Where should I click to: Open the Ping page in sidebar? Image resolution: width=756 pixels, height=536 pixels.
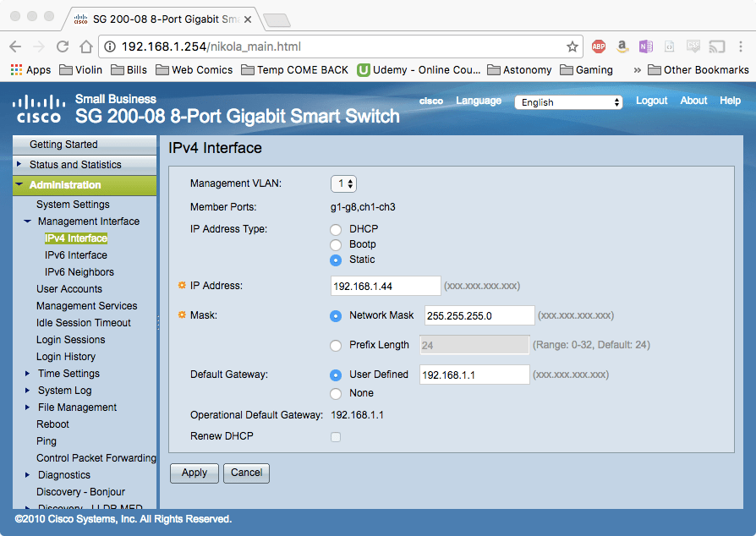point(47,441)
